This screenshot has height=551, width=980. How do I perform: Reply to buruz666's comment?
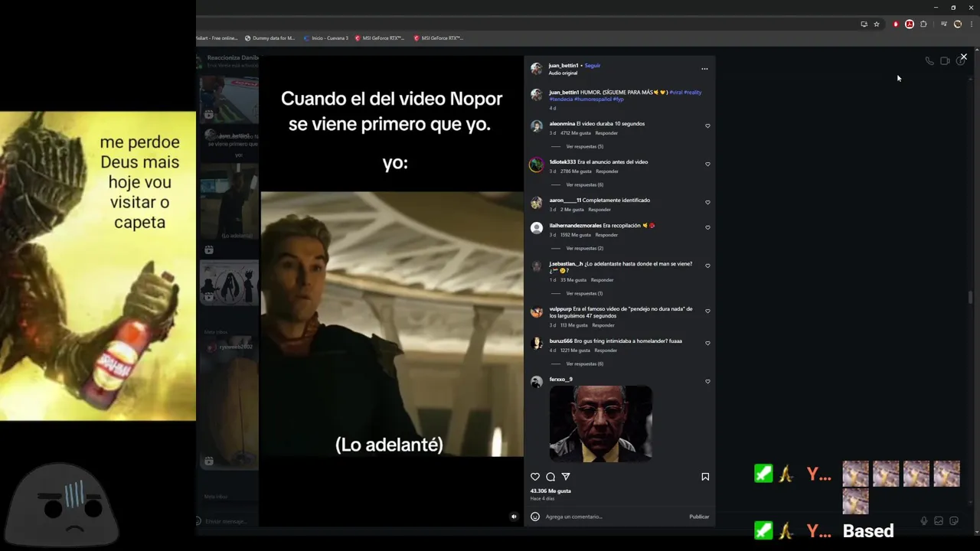coord(606,350)
